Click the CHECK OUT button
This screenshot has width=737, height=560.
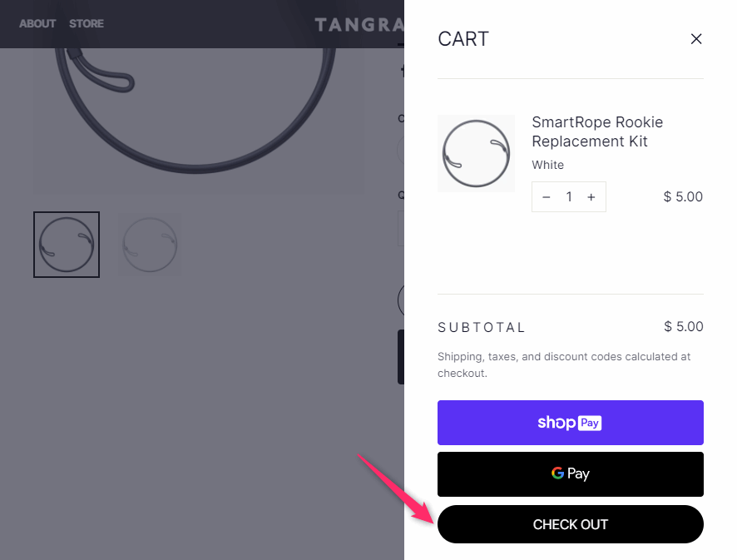[570, 524]
